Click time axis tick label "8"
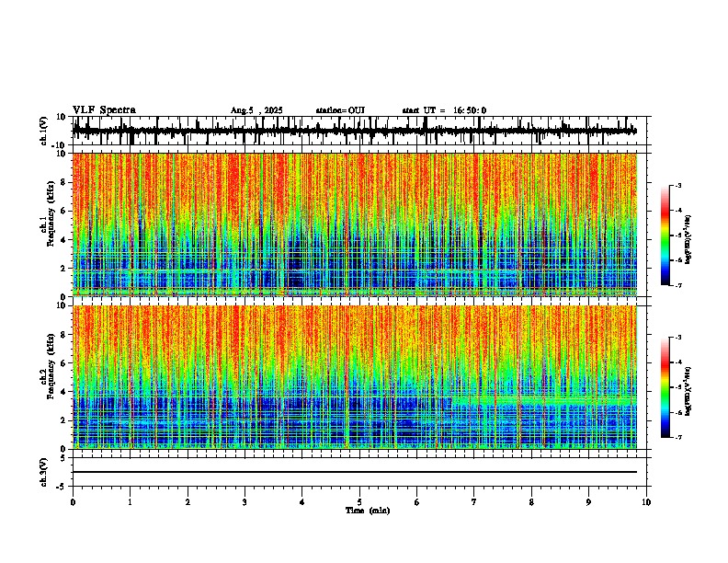Screen dimensions: 728x563 pyautogui.click(x=531, y=502)
